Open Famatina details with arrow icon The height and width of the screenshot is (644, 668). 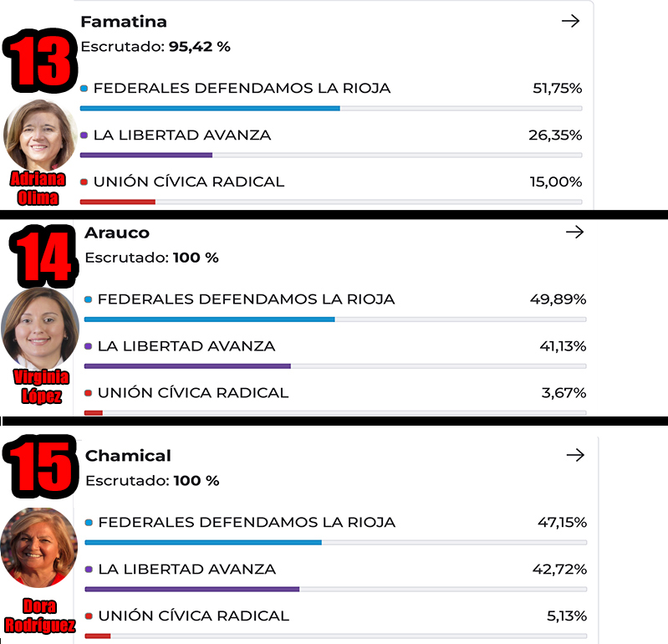[570, 22]
